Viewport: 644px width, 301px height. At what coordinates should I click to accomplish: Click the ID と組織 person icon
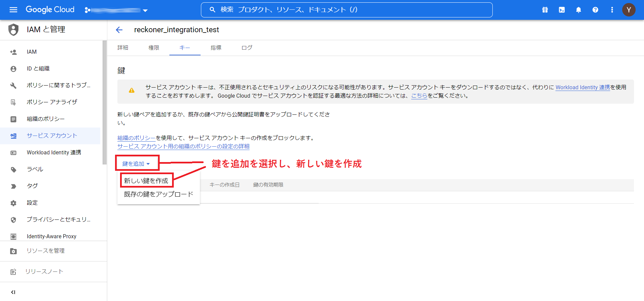click(x=13, y=69)
